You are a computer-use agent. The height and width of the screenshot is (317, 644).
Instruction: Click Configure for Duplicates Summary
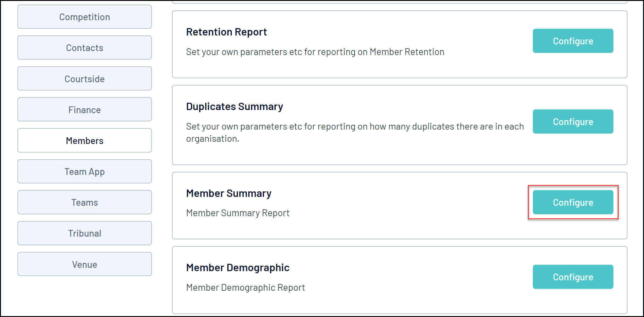click(573, 122)
